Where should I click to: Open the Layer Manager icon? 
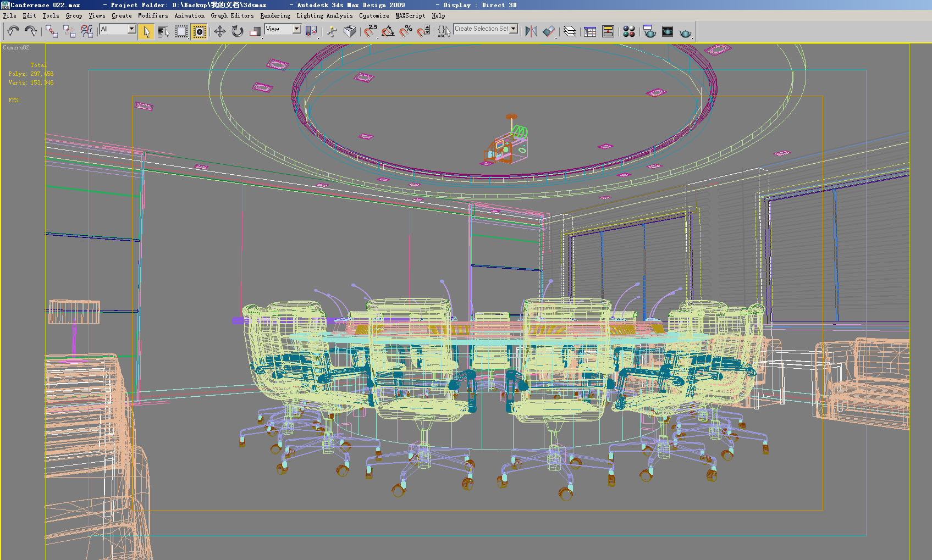coord(570,31)
